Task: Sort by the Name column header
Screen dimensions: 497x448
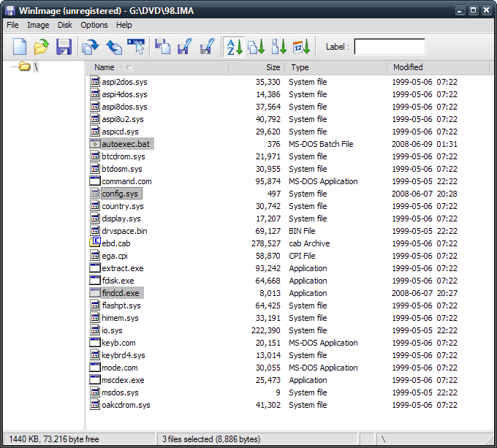Action: point(105,67)
